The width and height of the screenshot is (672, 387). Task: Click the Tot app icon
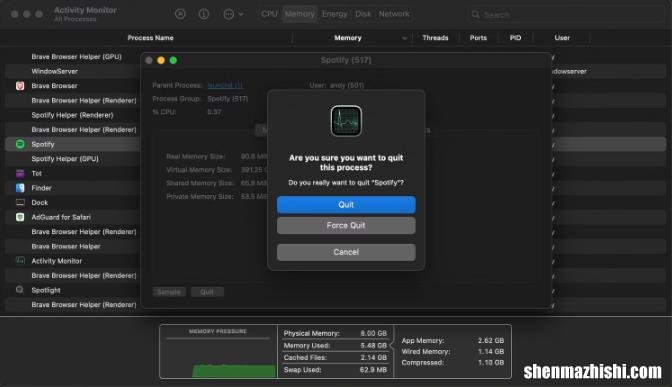pyautogui.click(x=20, y=173)
